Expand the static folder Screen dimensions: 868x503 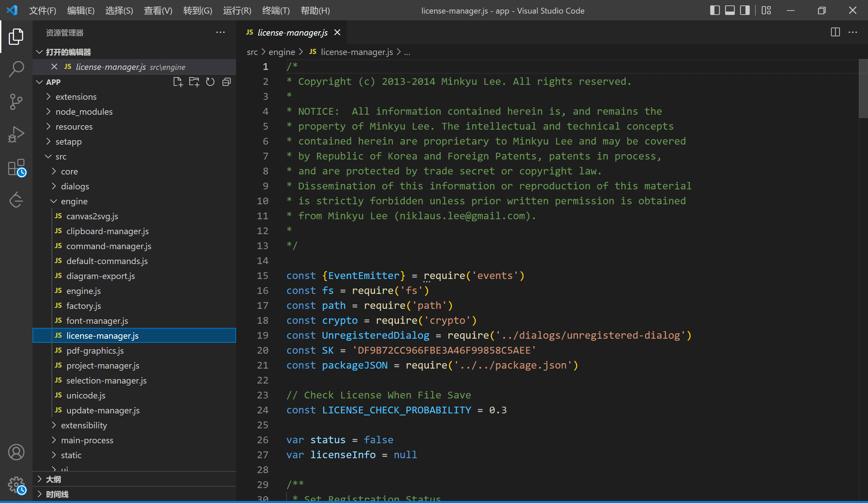pos(134,455)
